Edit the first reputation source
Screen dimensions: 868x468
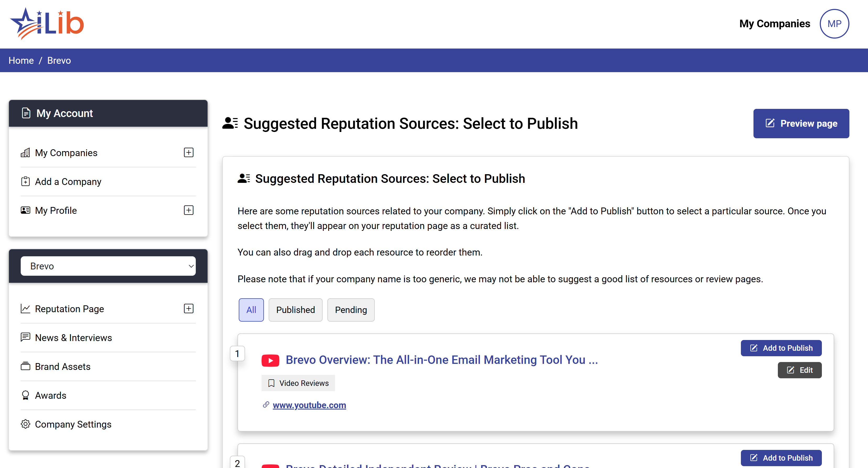click(799, 370)
